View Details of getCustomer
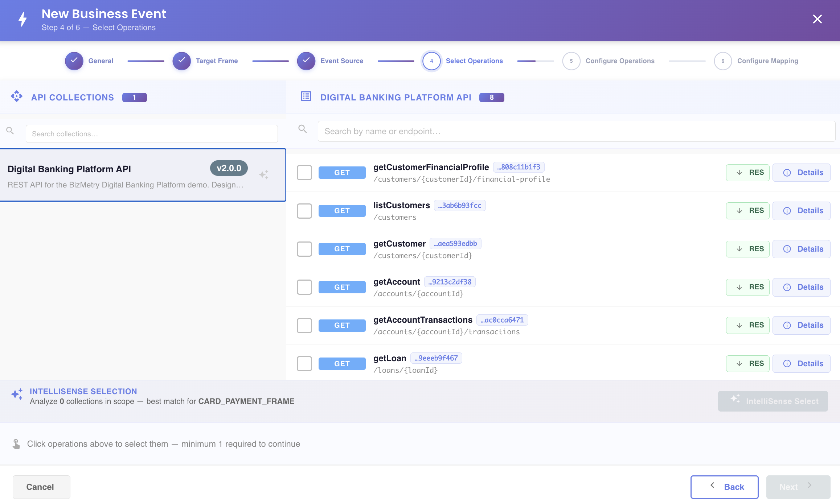 point(802,249)
